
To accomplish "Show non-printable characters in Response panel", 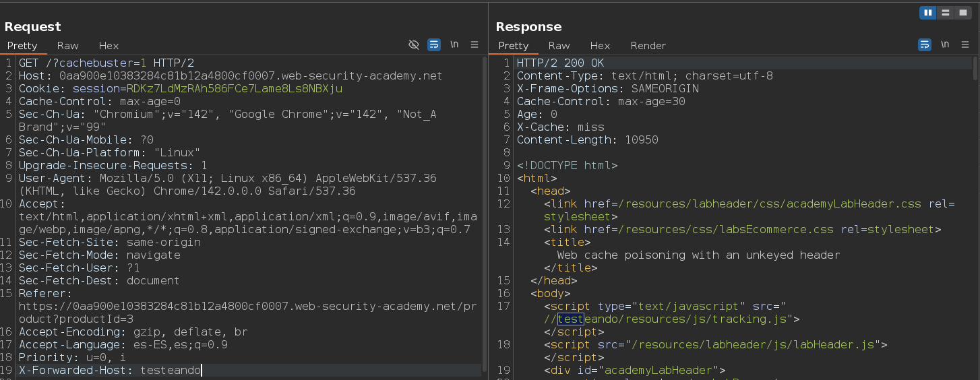I will point(945,44).
